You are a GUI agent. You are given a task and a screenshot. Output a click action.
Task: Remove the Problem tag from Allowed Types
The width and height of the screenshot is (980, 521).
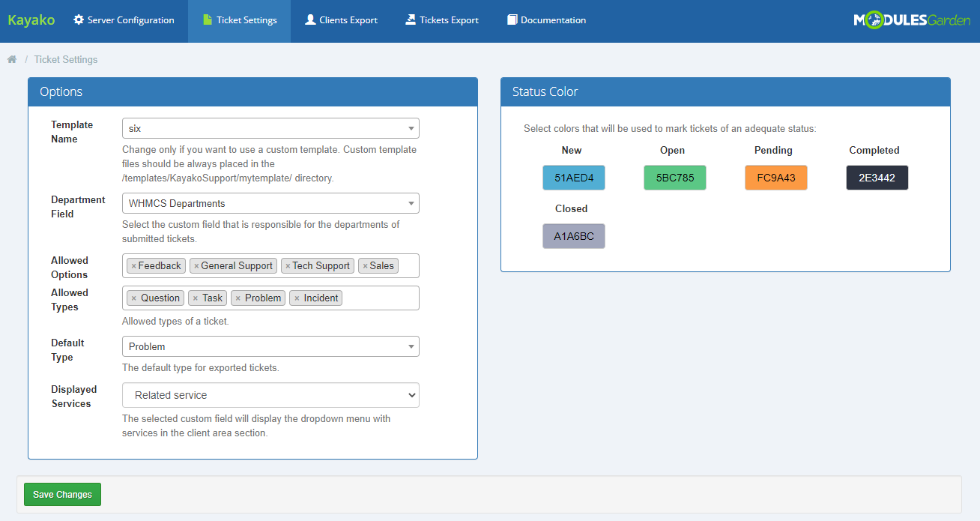pyautogui.click(x=238, y=298)
